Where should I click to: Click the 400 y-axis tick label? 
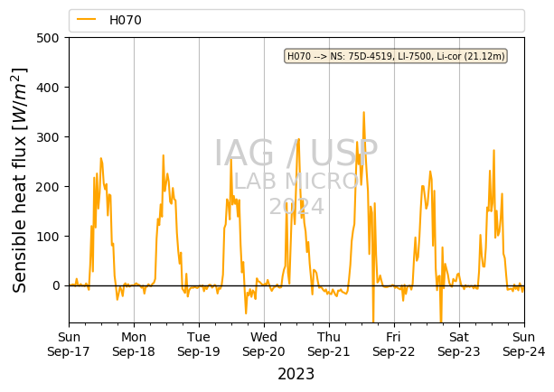(48, 88)
